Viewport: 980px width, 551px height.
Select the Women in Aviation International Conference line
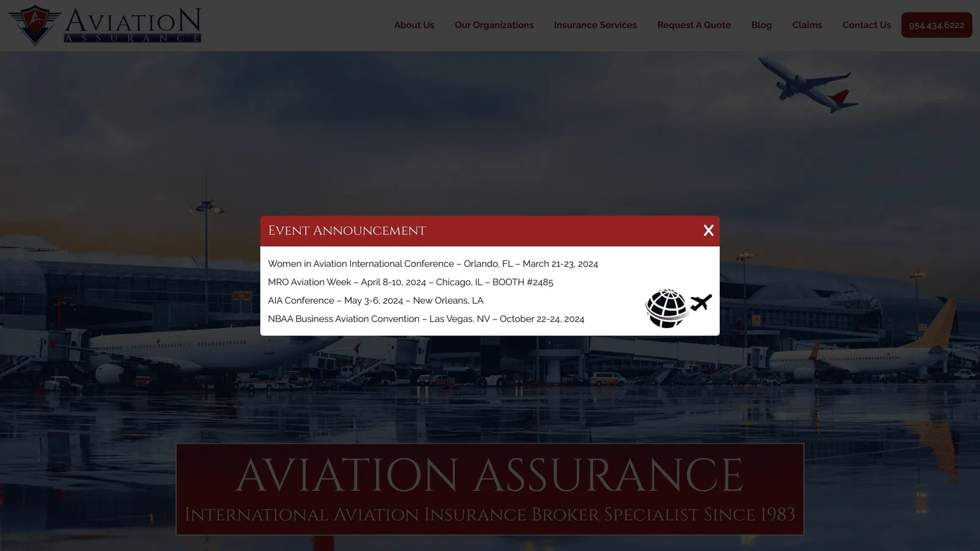pyautogui.click(x=433, y=264)
